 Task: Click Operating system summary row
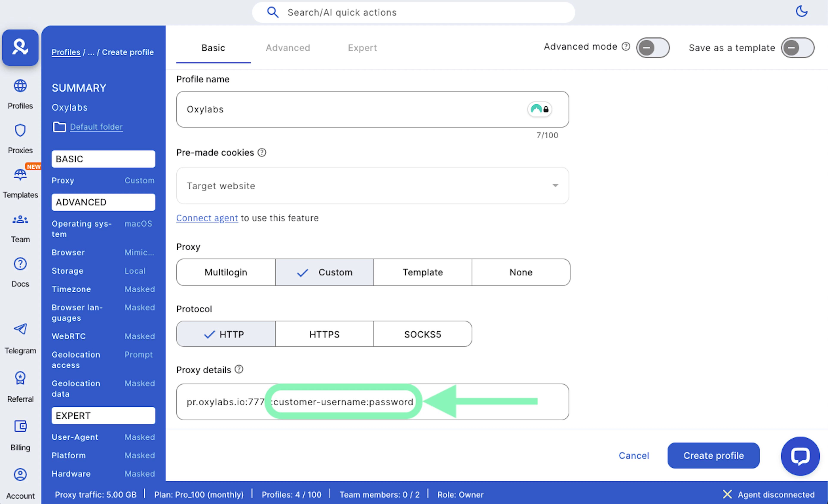pos(103,229)
